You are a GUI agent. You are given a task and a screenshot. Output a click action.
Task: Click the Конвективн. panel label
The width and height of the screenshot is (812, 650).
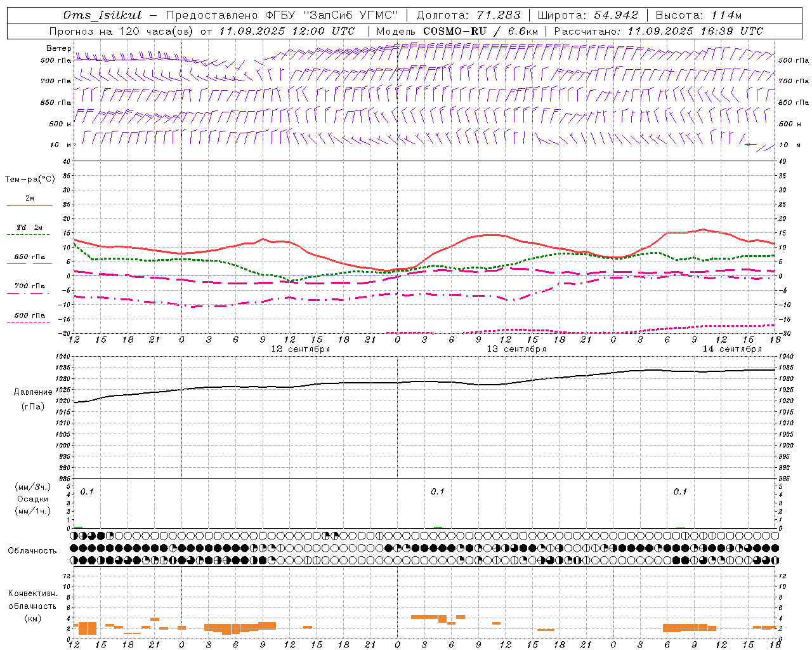pos(32,594)
